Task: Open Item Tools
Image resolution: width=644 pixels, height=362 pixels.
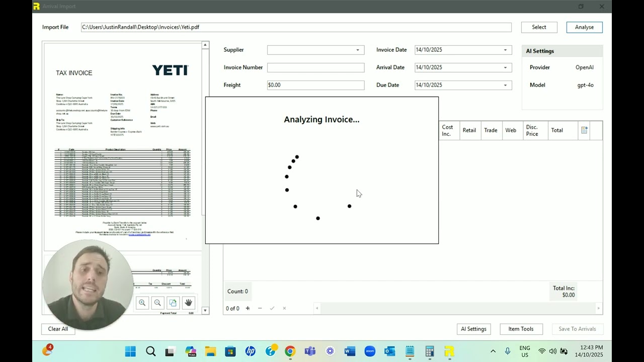Action: [x=521, y=329]
